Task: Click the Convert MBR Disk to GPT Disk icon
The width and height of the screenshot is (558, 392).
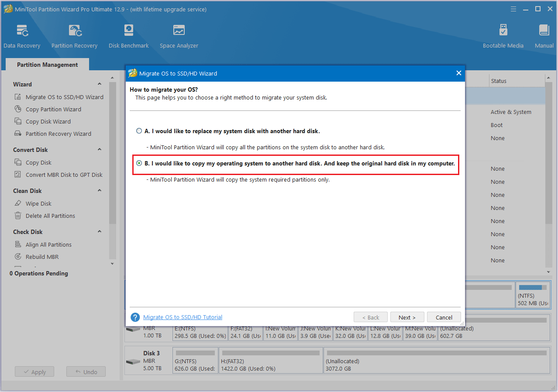Action: pyautogui.click(x=18, y=175)
